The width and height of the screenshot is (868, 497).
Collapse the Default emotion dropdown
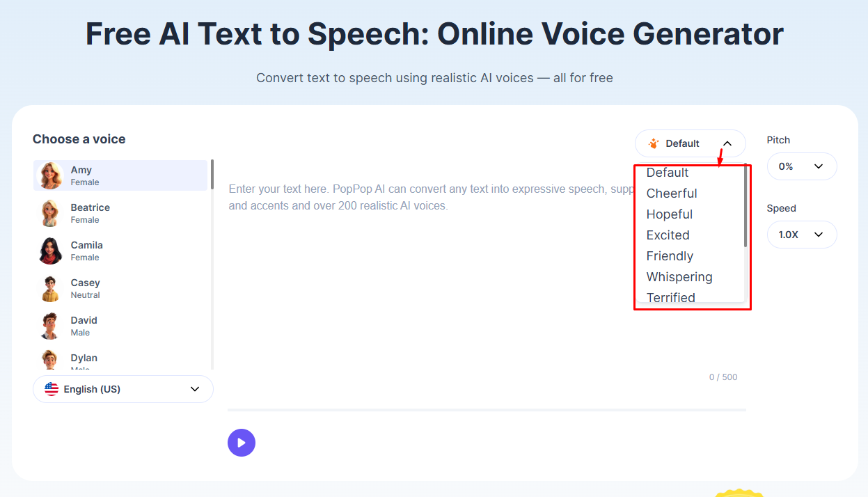click(x=727, y=143)
